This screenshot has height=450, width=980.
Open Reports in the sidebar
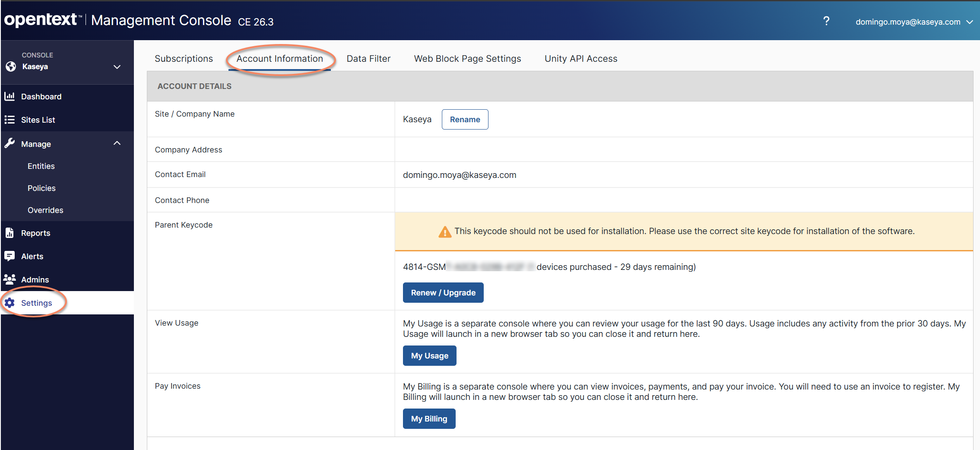[x=67, y=233]
